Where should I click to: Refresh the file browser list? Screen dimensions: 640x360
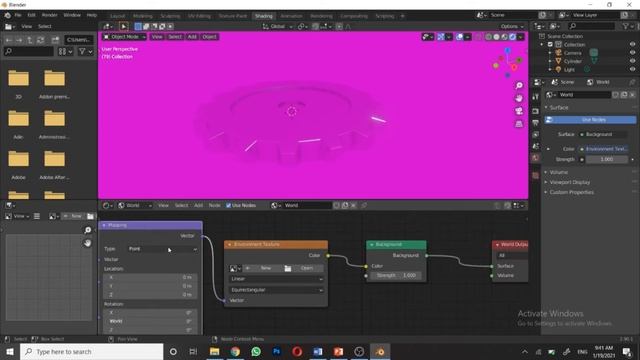(40, 40)
